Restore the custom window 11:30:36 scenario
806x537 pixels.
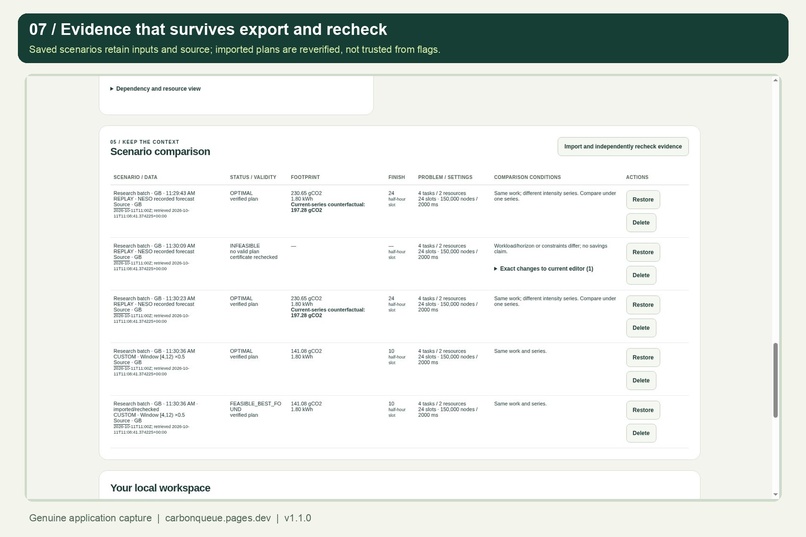tap(643, 357)
